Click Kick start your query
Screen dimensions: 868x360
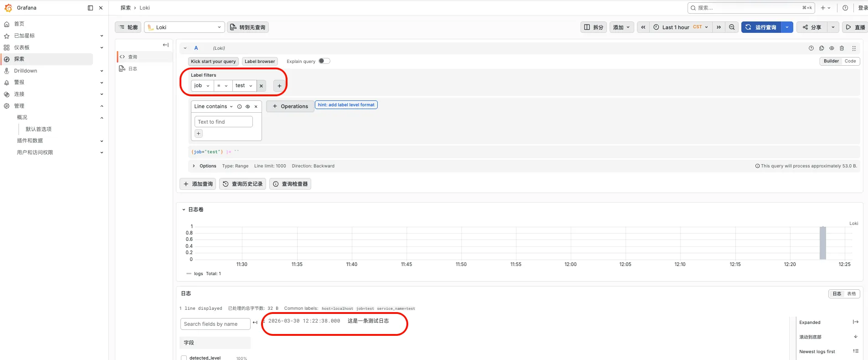213,62
